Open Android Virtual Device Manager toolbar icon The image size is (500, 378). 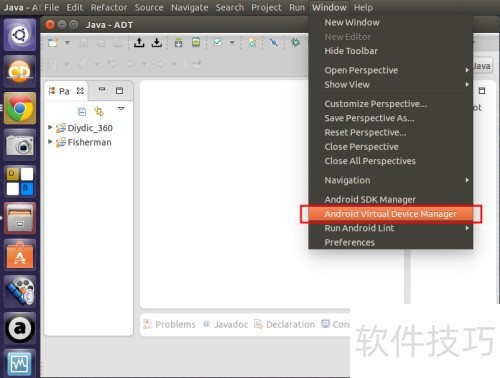196,43
